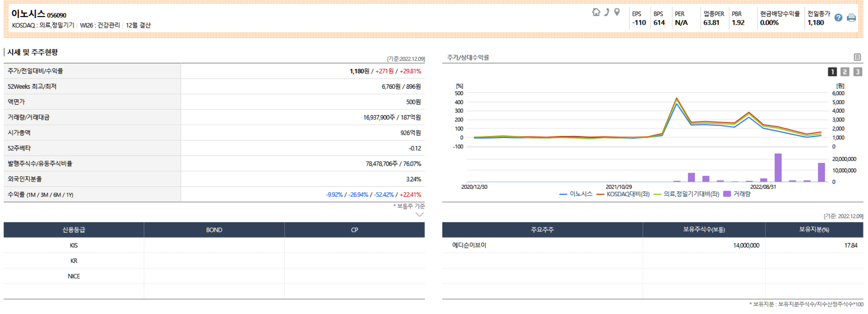Click the 액면가 value 500원
Screen dimensions: 868x314
(x=413, y=102)
